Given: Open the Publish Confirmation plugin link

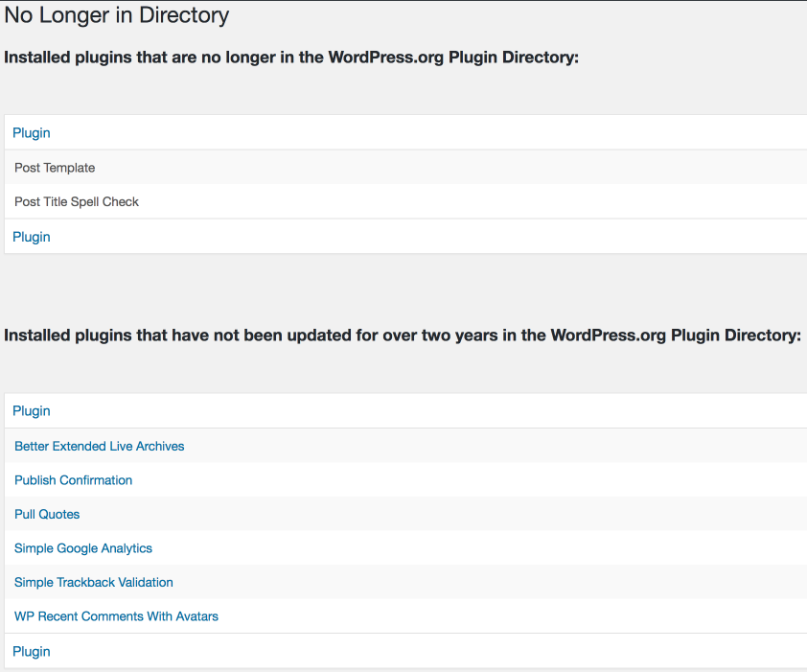Looking at the screenshot, I should tap(73, 480).
